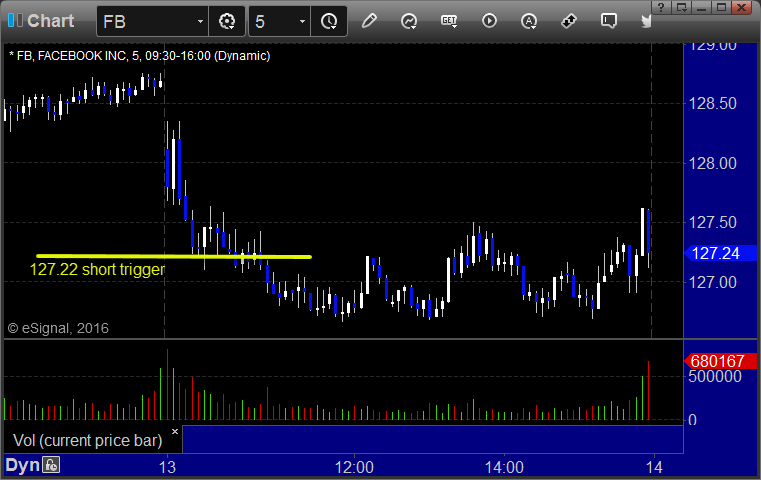Screen dimensions: 761x480
Task: Click the 14 date label on time axis
Action: tap(654, 467)
